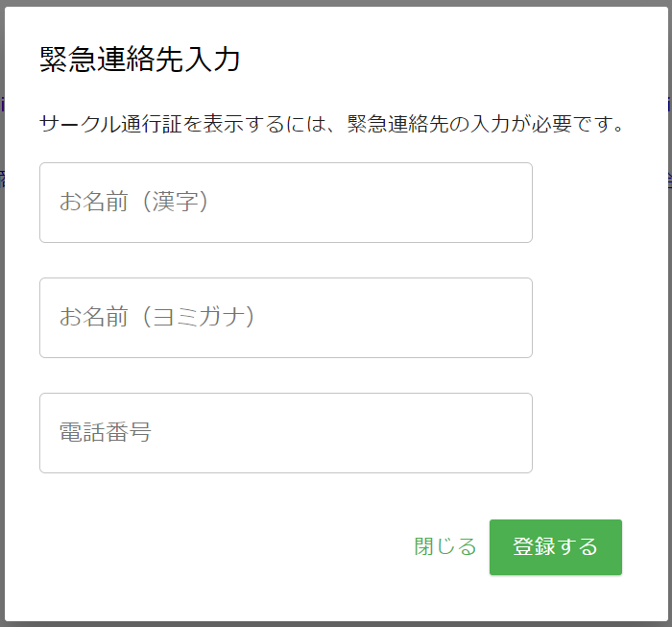
Task: Click the 閉じる link
Action: [x=444, y=547]
